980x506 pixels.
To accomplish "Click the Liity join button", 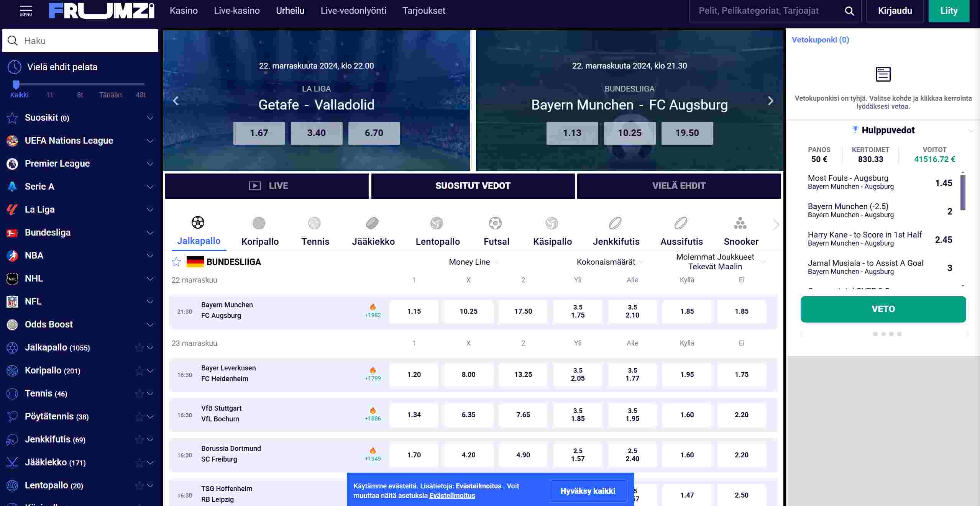I will click(x=949, y=11).
